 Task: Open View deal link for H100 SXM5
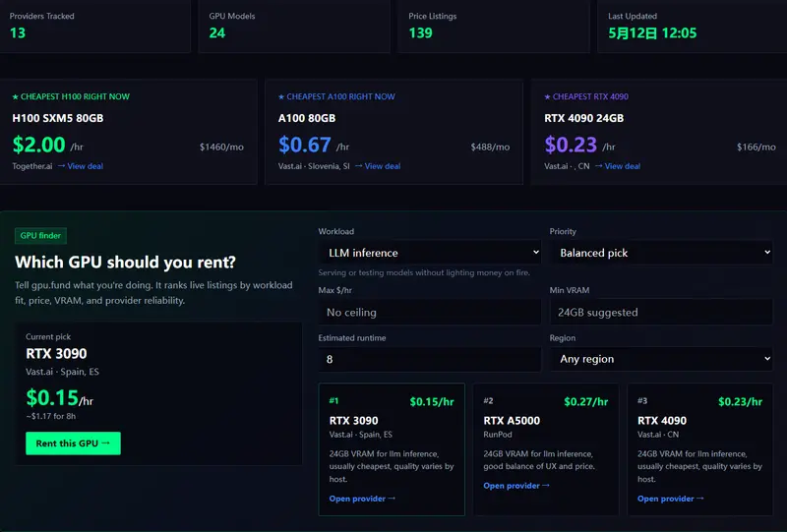tap(81, 166)
